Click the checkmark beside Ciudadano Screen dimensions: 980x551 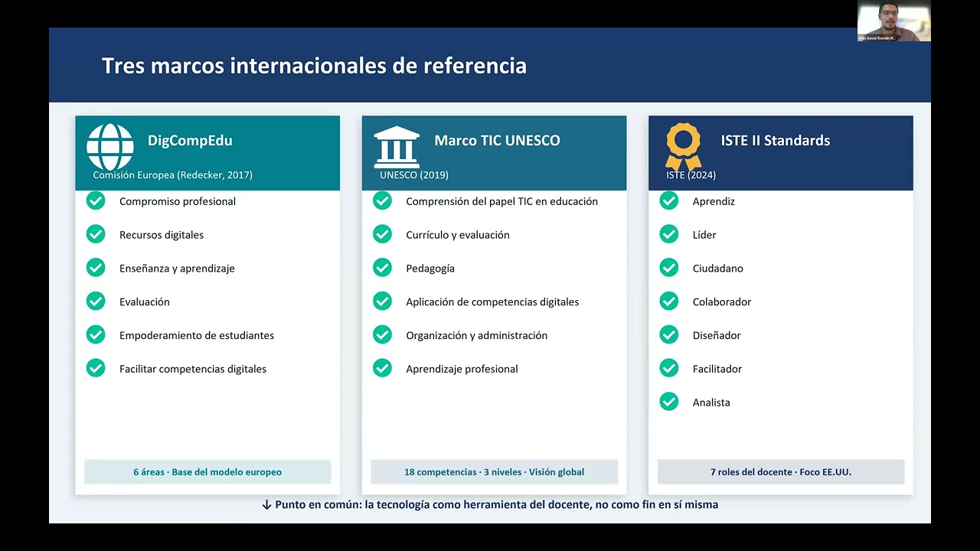click(x=669, y=268)
